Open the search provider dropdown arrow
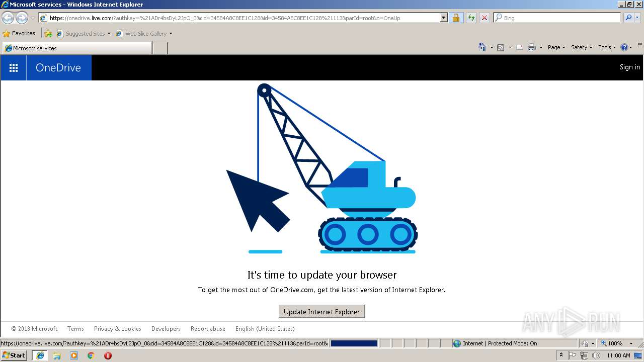 tap(637, 18)
